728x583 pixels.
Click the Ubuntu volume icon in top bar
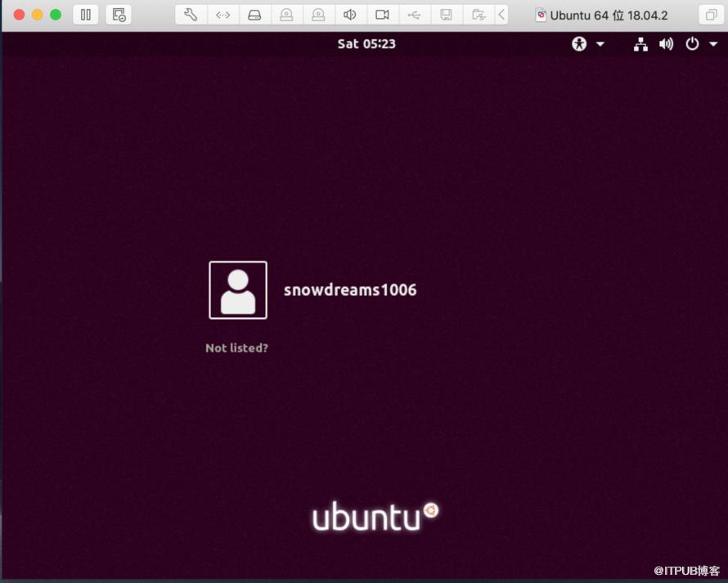666,44
